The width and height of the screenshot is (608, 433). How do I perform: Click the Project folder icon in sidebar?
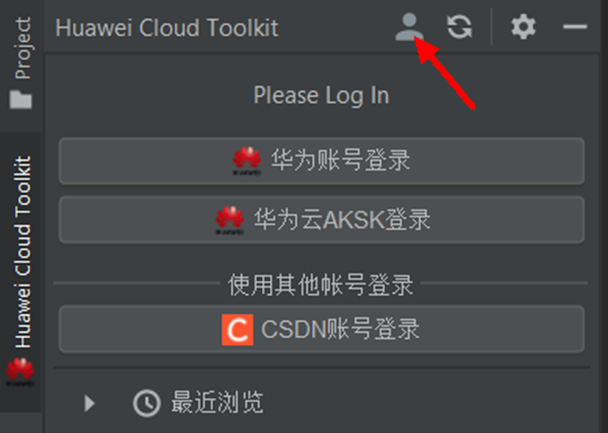(21, 99)
